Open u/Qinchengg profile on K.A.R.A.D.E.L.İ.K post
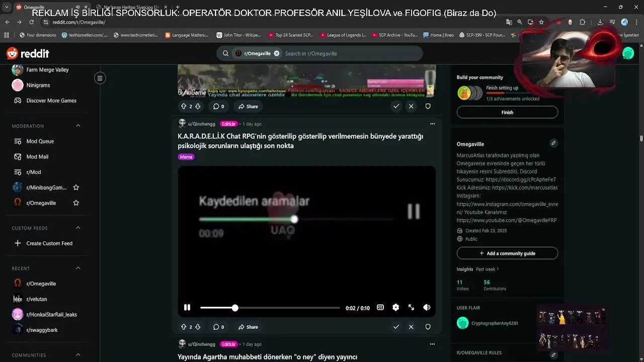Viewport: 644px width, 362px height. point(201,124)
